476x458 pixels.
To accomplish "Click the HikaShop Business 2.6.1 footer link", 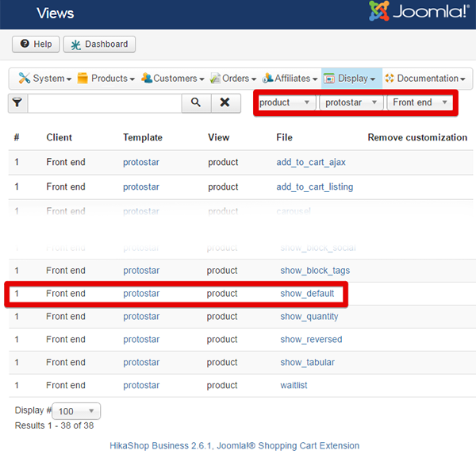I will pos(234,446).
